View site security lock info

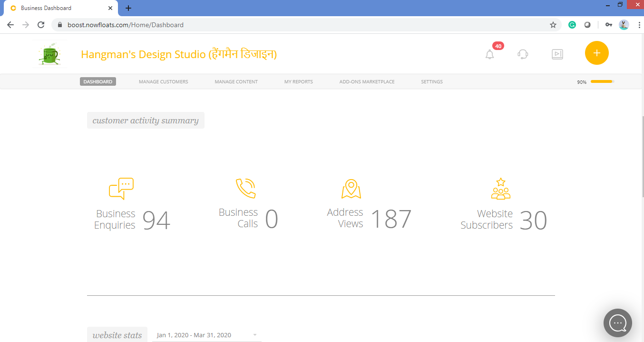pyautogui.click(x=59, y=25)
